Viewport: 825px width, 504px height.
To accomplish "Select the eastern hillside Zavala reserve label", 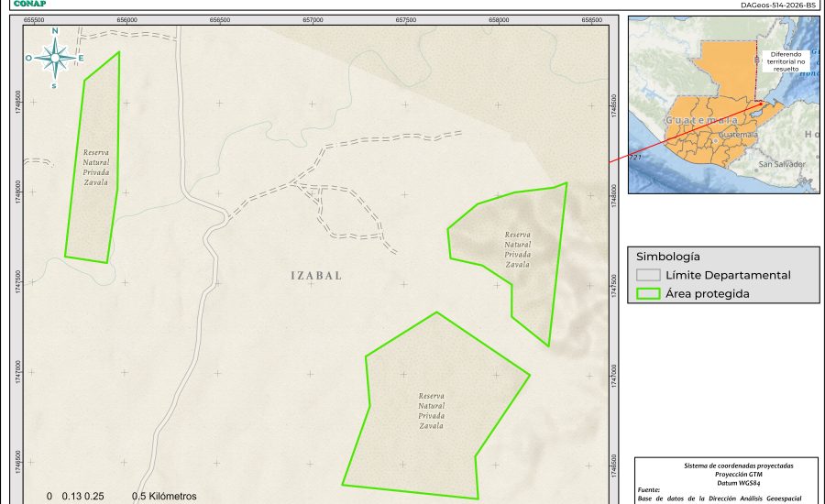I will tap(518, 249).
